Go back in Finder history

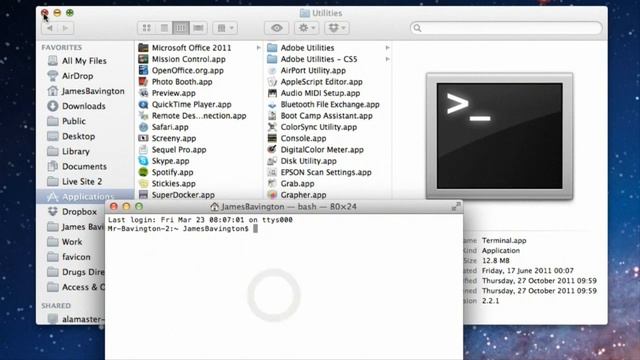(49, 28)
